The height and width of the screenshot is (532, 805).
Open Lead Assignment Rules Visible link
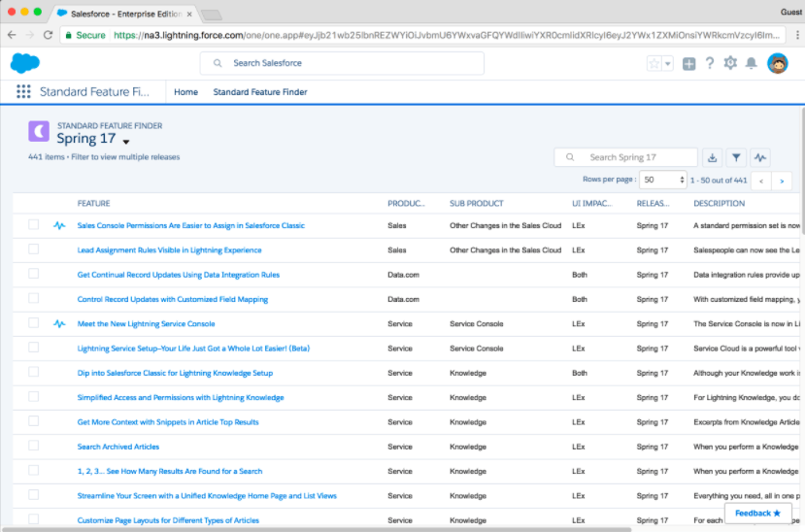[x=169, y=249]
